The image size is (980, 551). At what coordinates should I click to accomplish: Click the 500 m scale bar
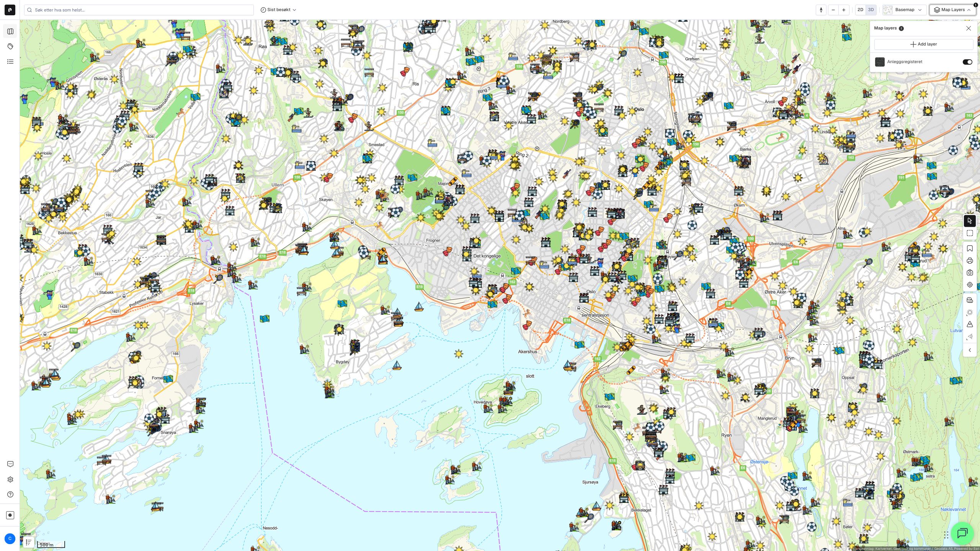click(51, 544)
